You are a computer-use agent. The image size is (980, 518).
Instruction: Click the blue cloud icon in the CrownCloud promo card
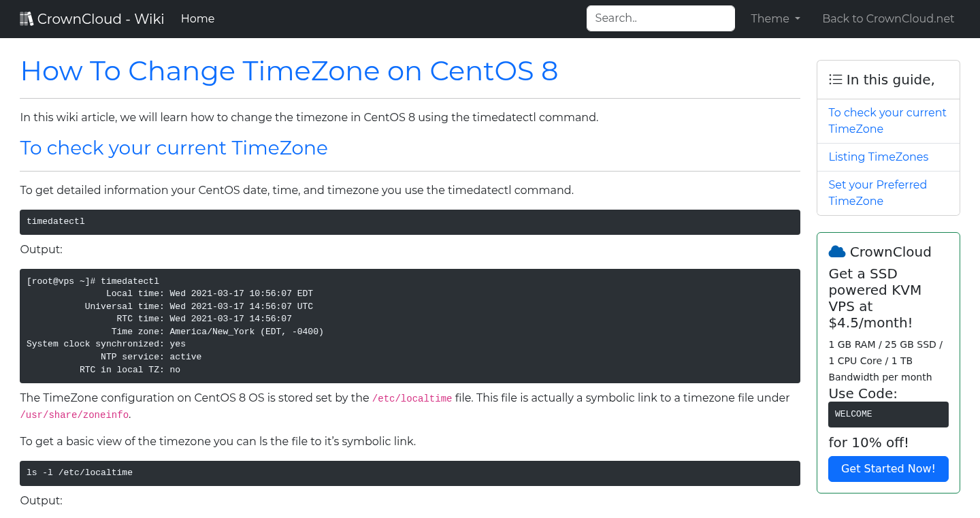coord(836,251)
